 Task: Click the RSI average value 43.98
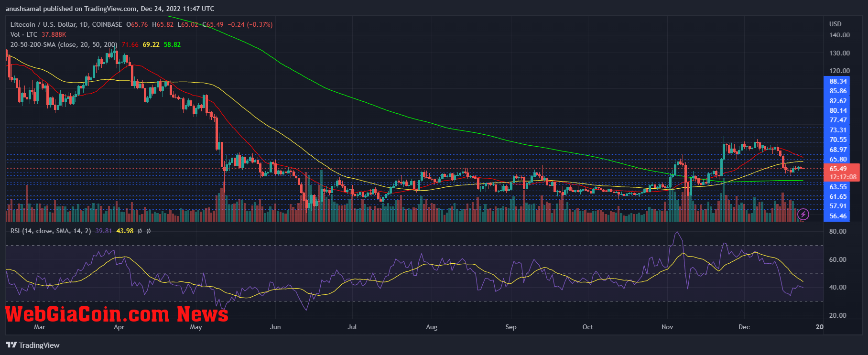[x=125, y=231]
